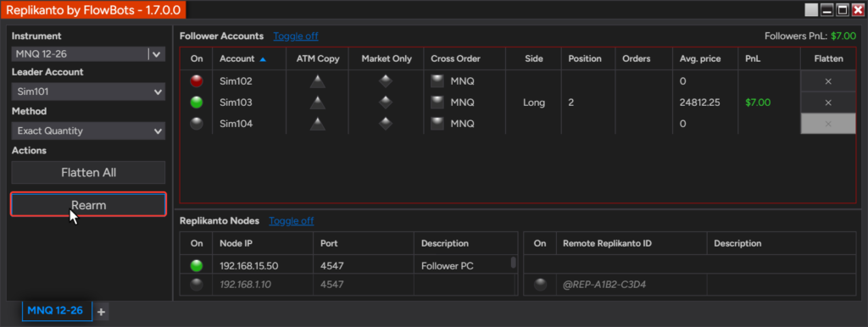868x327 pixels.
Task: Click Toggle off link for Replikanto Nodes
Action: click(x=292, y=221)
